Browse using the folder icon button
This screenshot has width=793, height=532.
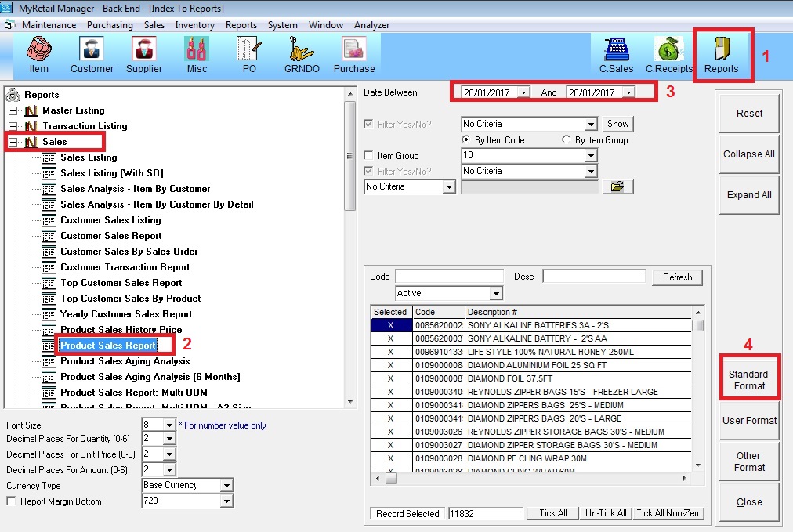click(x=617, y=186)
